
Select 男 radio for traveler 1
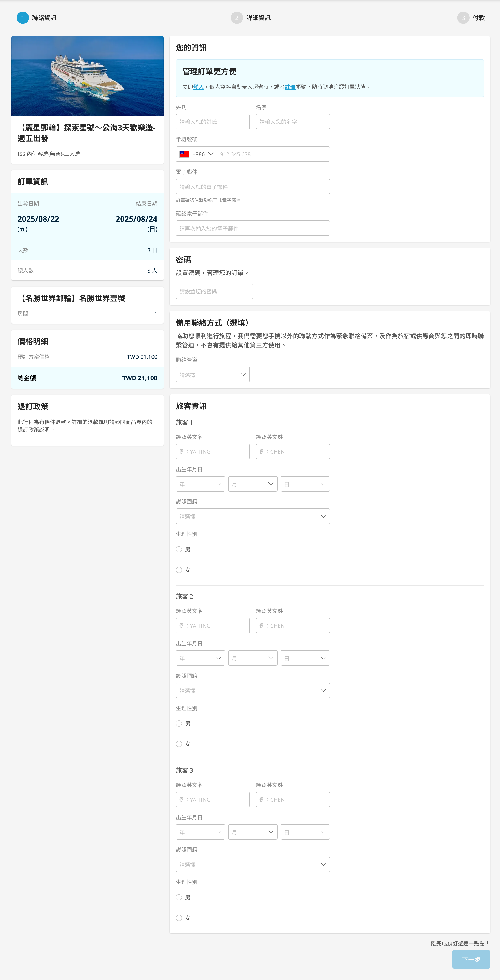click(179, 549)
